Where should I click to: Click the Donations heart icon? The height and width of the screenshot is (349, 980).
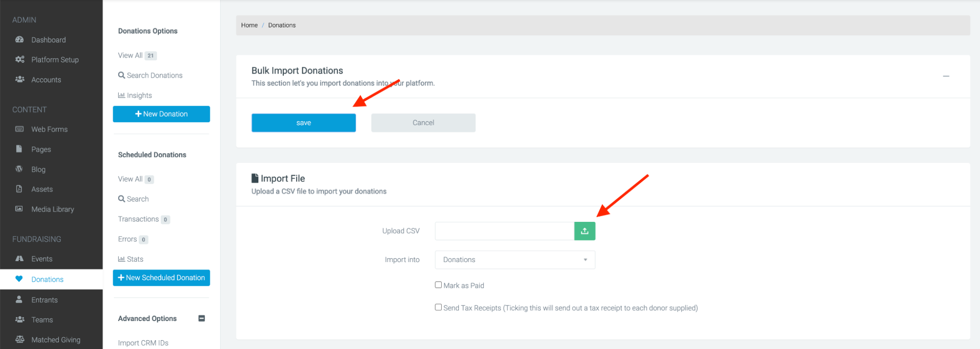coord(19,279)
